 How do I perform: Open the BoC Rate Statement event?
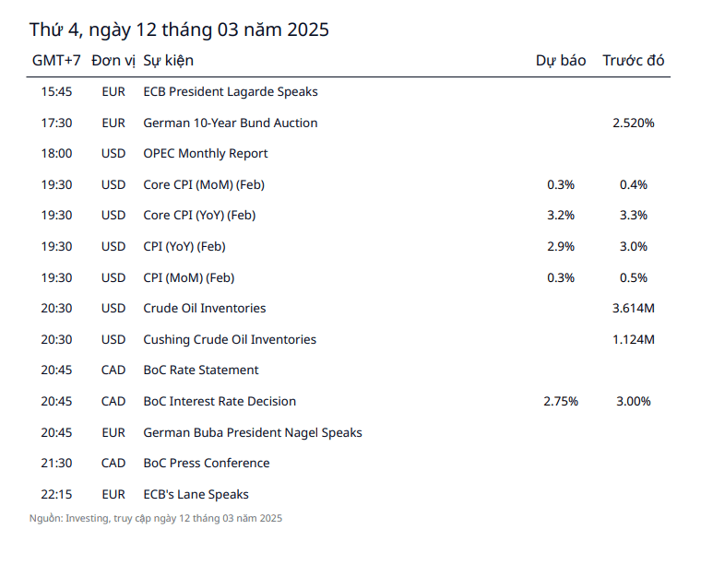pyautogui.click(x=200, y=370)
